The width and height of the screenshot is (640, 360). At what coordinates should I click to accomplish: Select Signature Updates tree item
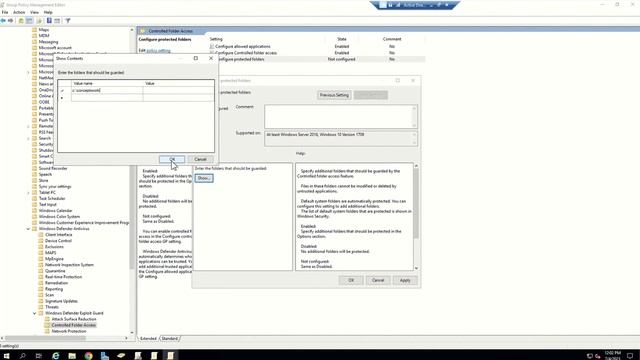pyautogui.click(x=61, y=301)
